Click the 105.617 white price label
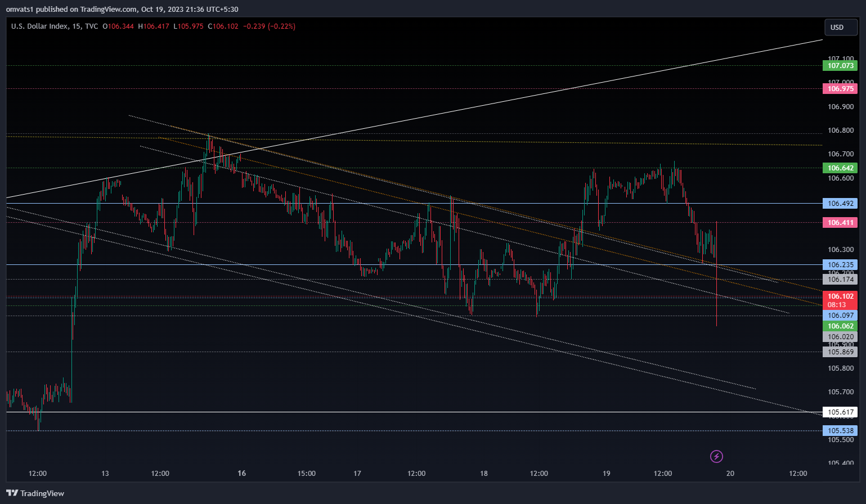 pyautogui.click(x=840, y=412)
